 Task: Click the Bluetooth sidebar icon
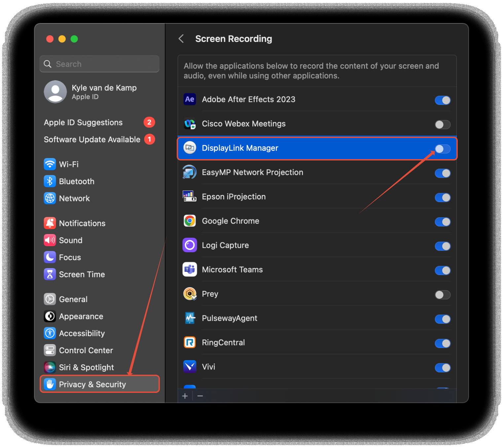[x=50, y=181]
